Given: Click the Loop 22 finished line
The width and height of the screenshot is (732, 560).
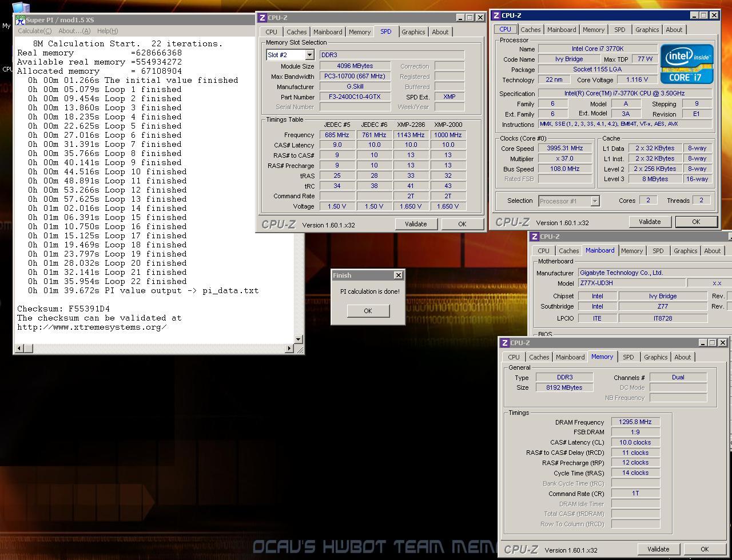Looking at the screenshot, I should click(x=108, y=281).
